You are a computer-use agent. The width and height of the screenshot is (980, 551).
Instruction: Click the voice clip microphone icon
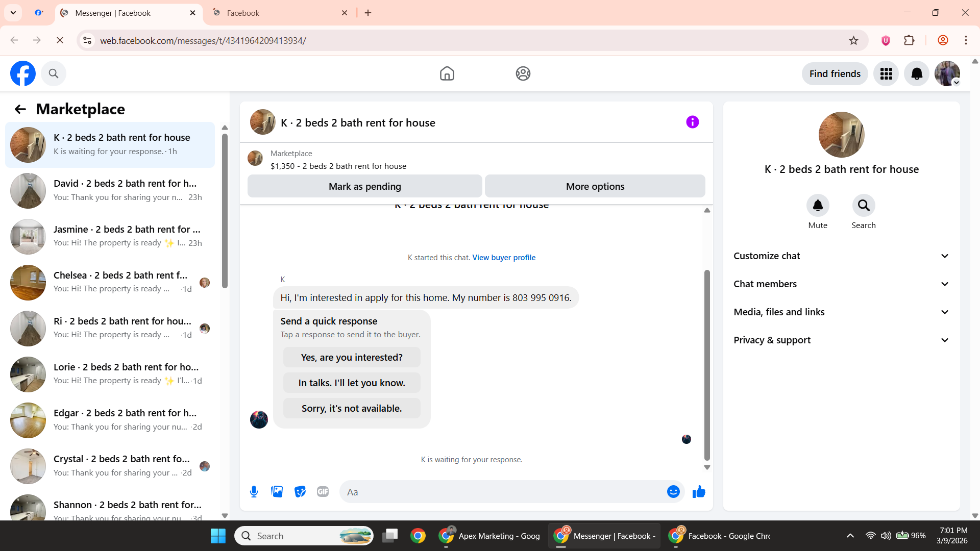coord(254,492)
